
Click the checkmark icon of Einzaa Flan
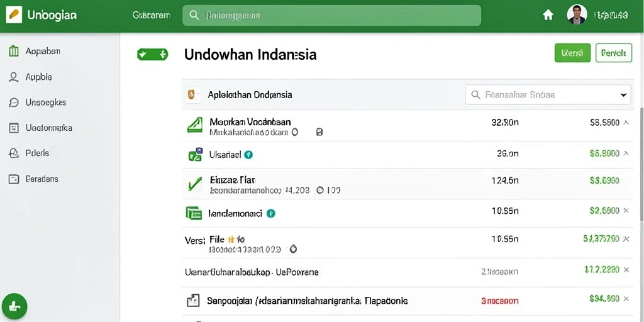coord(195,184)
